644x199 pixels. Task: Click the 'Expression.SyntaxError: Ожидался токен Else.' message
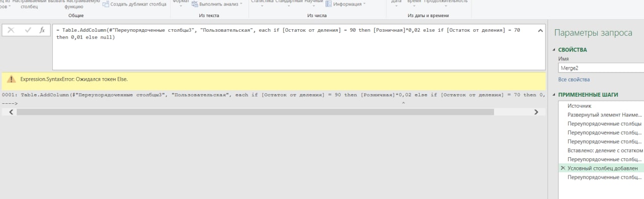click(x=74, y=80)
